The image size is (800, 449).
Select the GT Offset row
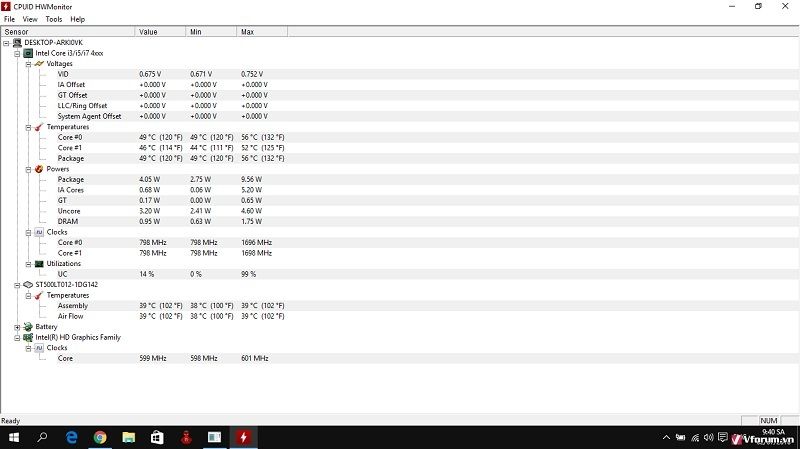[400, 95]
